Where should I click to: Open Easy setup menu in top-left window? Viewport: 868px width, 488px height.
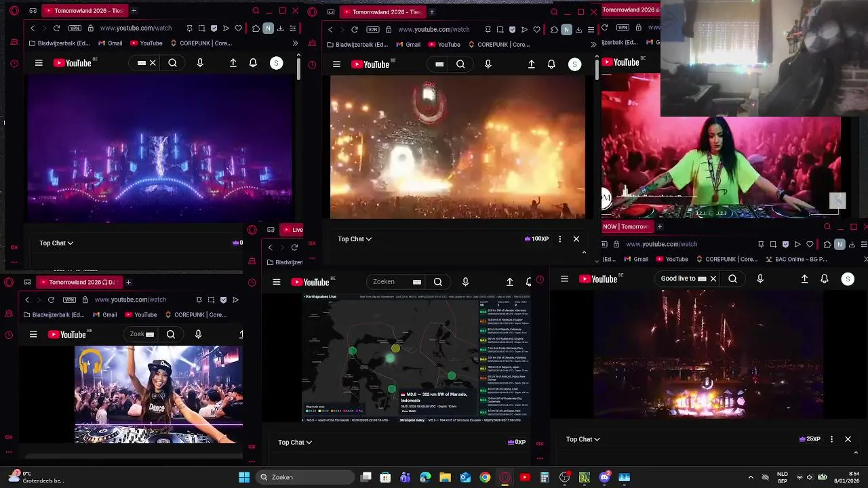click(292, 28)
